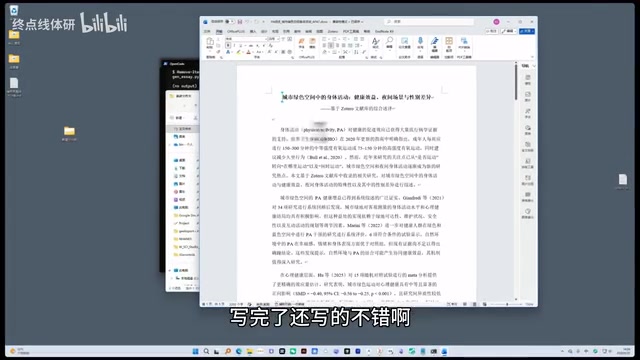Launch Microsoft Edge from taskbar
Viewport: 640px width, 360px height.
tap(238, 351)
